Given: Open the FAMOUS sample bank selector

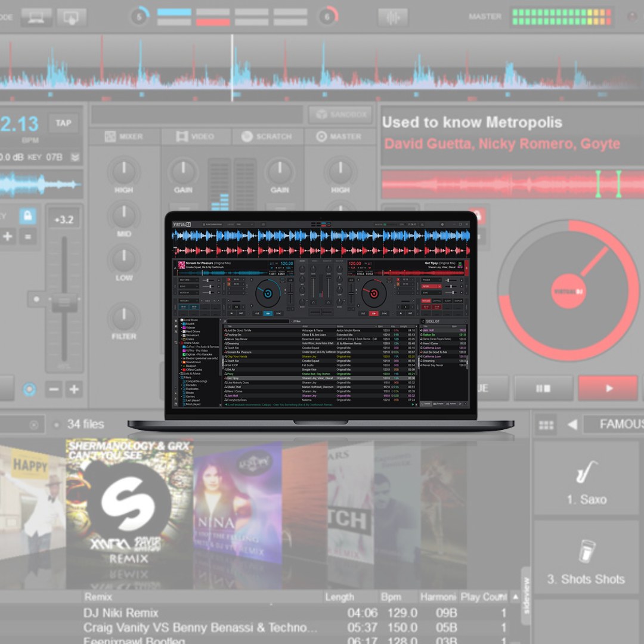Looking at the screenshot, I should click(x=614, y=424).
